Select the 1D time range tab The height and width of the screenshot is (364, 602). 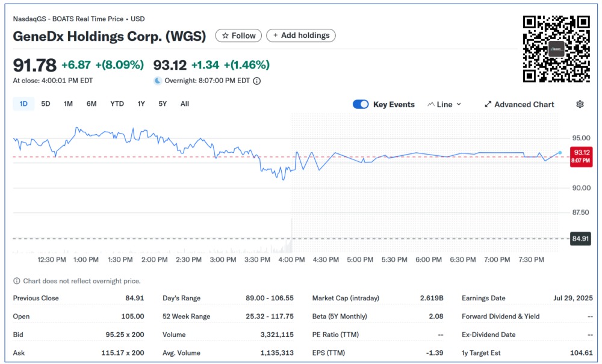[x=23, y=104]
